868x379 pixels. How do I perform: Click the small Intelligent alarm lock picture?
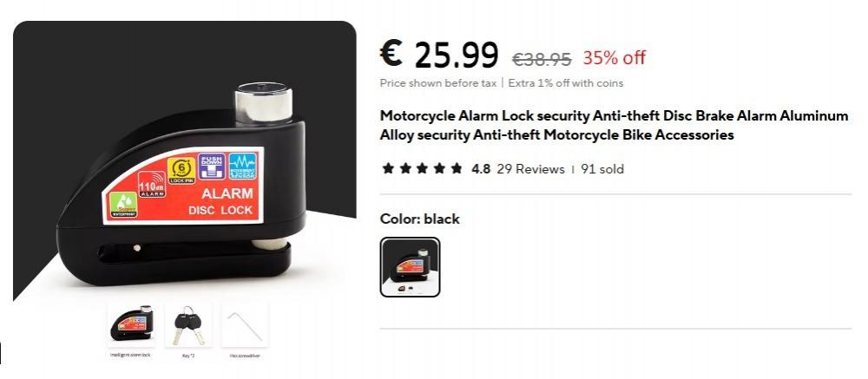[130, 325]
